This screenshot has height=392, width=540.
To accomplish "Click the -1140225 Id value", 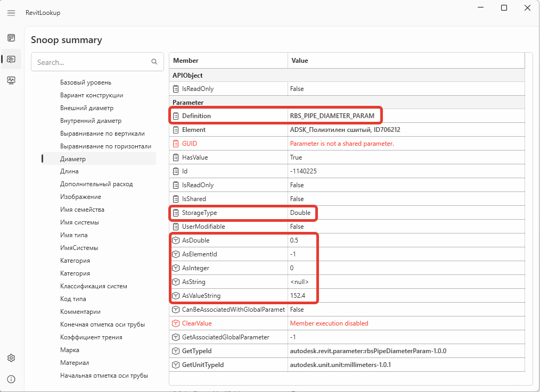I will click(303, 171).
